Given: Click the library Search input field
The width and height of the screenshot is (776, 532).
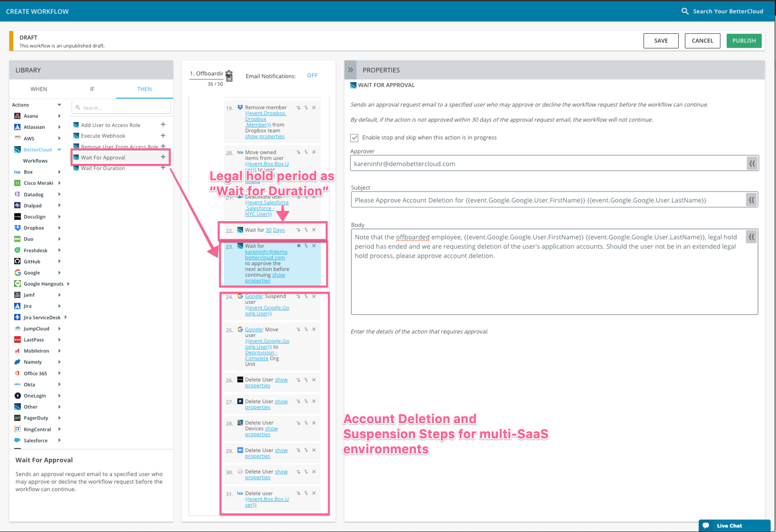Looking at the screenshot, I should [121, 107].
